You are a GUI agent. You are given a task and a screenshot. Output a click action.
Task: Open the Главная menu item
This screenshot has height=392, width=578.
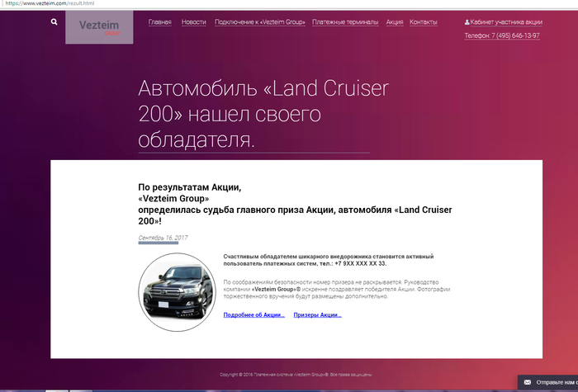click(x=159, y=22)
